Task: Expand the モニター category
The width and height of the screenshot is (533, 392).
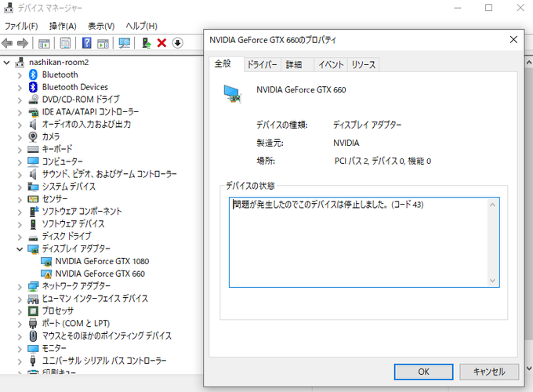Action: pos(20,349)
